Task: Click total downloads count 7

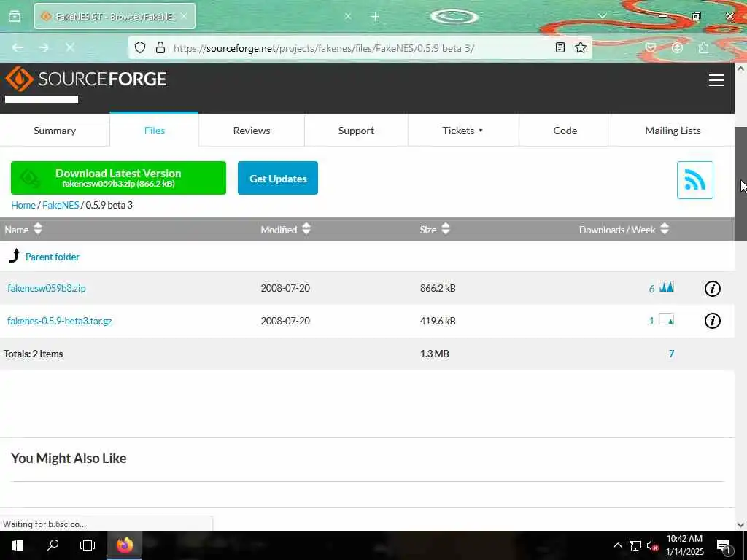Action: (671, 354)
